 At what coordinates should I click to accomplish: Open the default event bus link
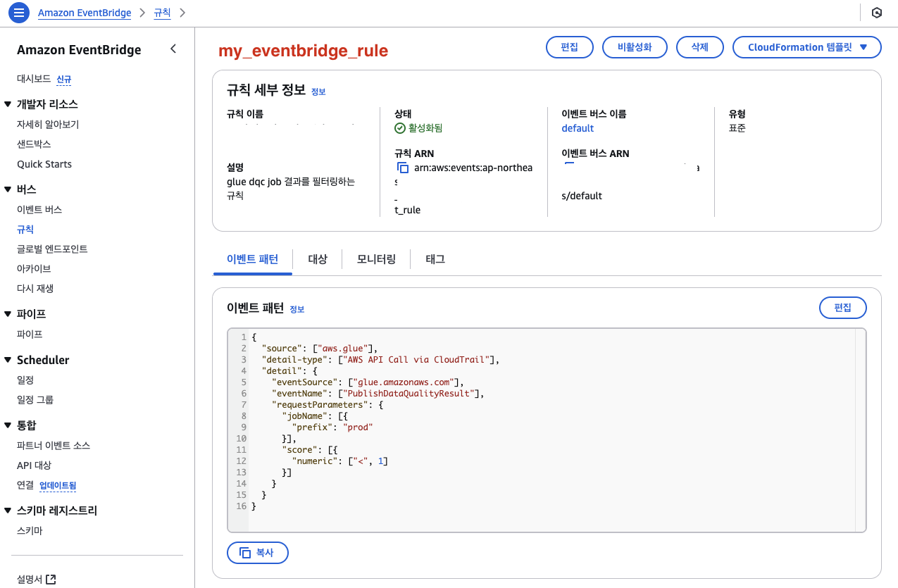[x=578, y=128]
